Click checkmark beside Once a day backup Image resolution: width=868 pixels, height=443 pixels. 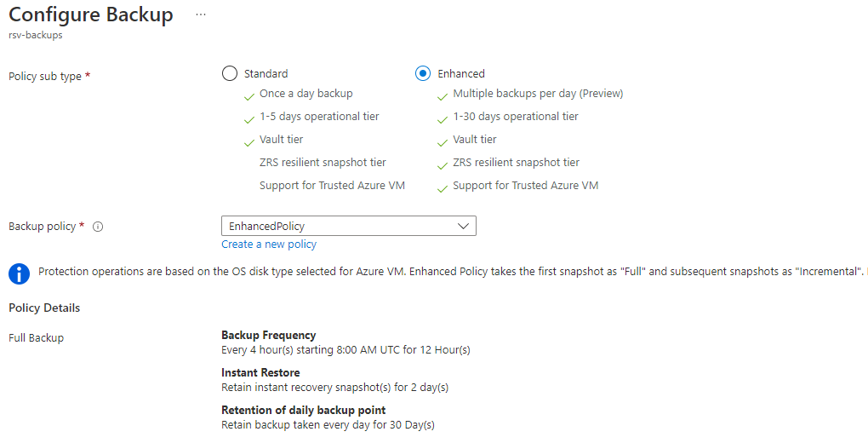pyautogui.click(x=249, y=95)
